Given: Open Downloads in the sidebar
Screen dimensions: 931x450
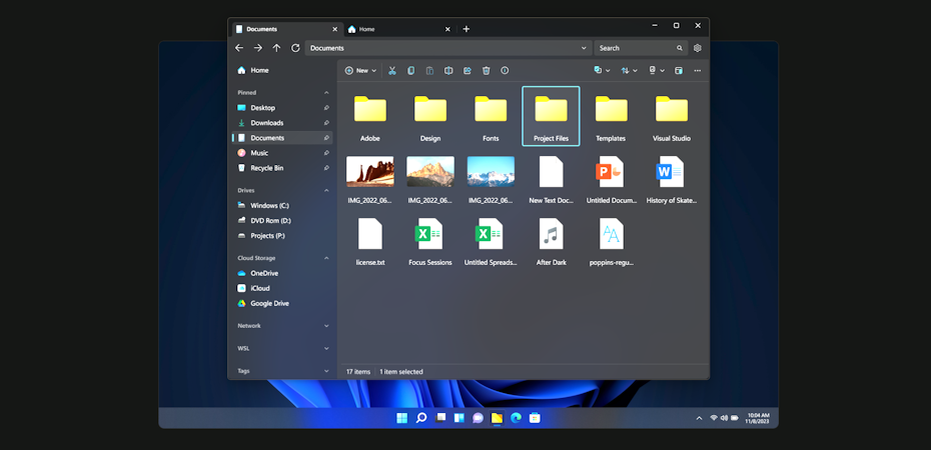Looking at the screenshot, I should (x=282, y=123).
